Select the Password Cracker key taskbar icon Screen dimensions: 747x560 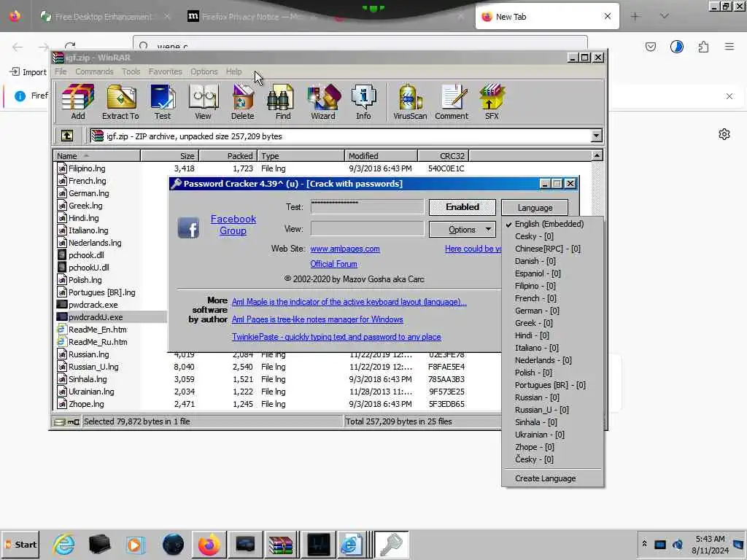[392, 544]
